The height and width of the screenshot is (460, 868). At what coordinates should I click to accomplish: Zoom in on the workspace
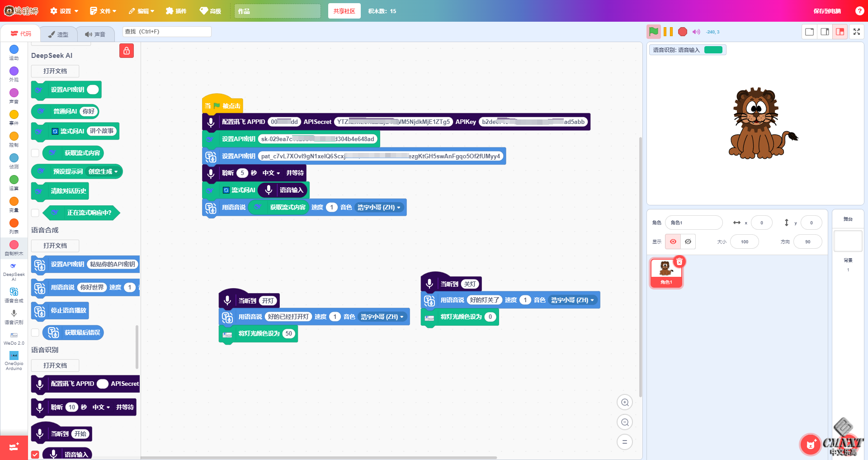[625, 402]
